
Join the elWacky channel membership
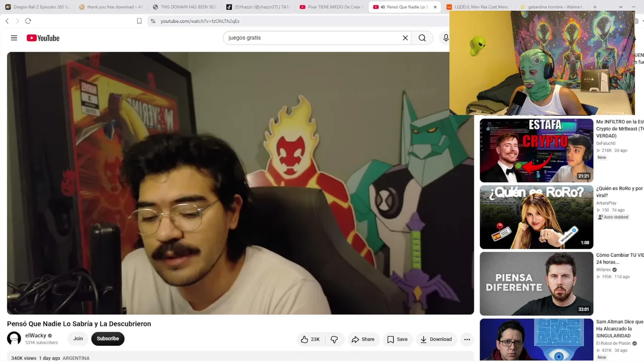78,338
